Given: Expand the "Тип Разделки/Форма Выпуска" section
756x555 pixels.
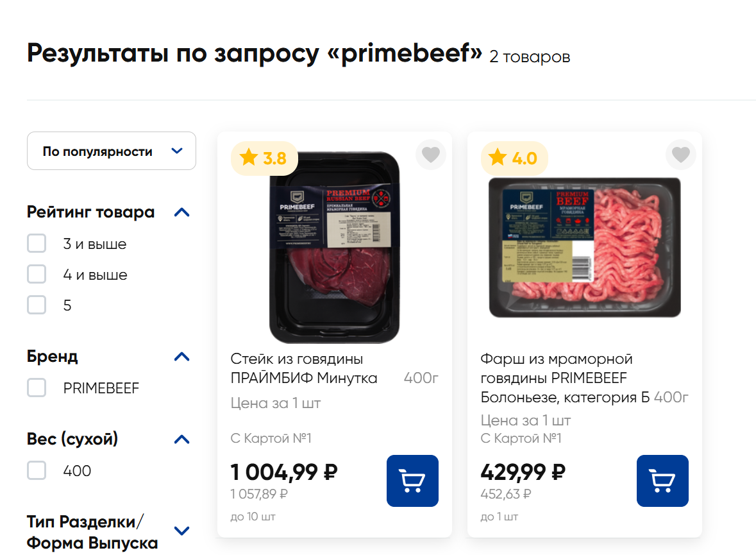Looking at the screenshot, I should 182,531.
